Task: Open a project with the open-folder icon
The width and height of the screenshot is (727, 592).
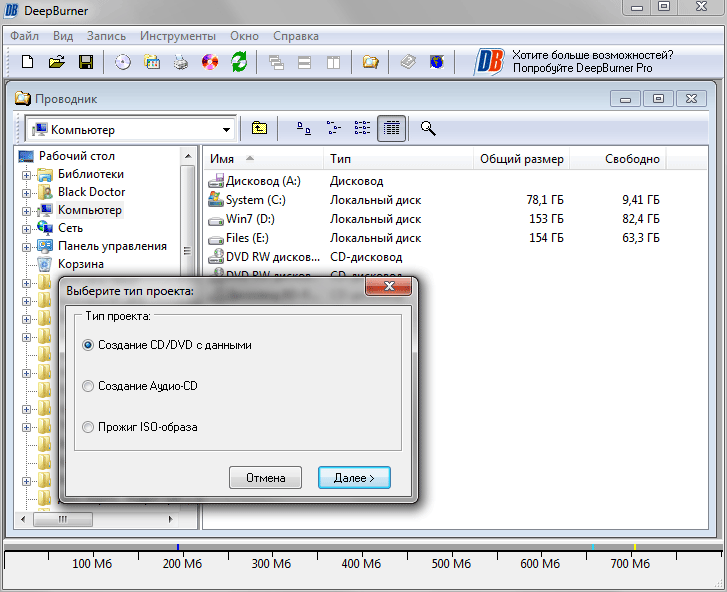Action: point(57,62)
